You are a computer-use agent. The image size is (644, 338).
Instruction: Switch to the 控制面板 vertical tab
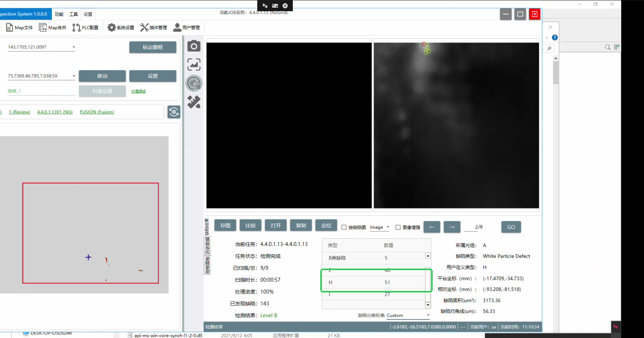[x=207, y=265]
